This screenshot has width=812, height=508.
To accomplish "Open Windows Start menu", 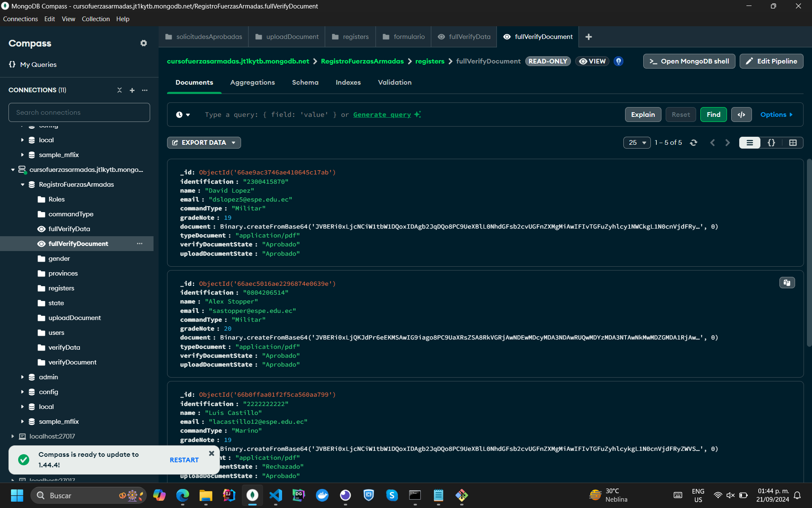I will tap(17, 495).
